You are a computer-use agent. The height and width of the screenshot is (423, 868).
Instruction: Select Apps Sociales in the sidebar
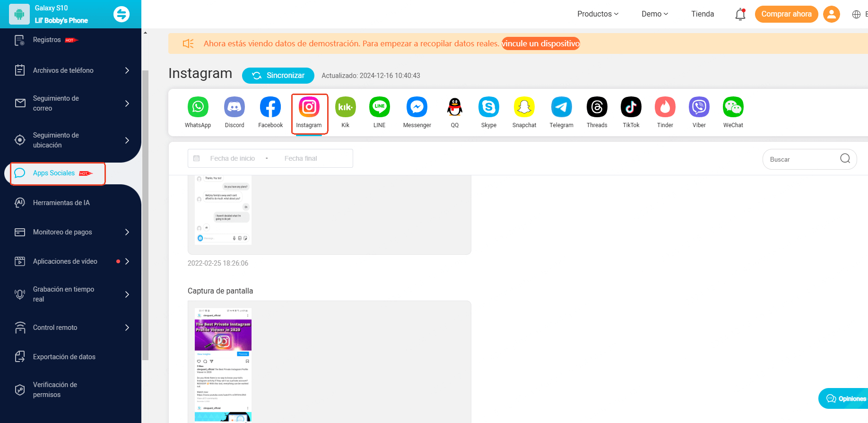coord(58,173)
